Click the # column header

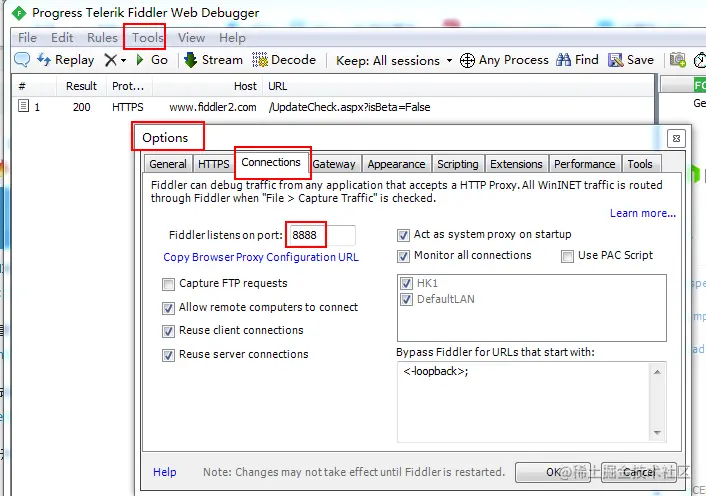coord(34,86)
